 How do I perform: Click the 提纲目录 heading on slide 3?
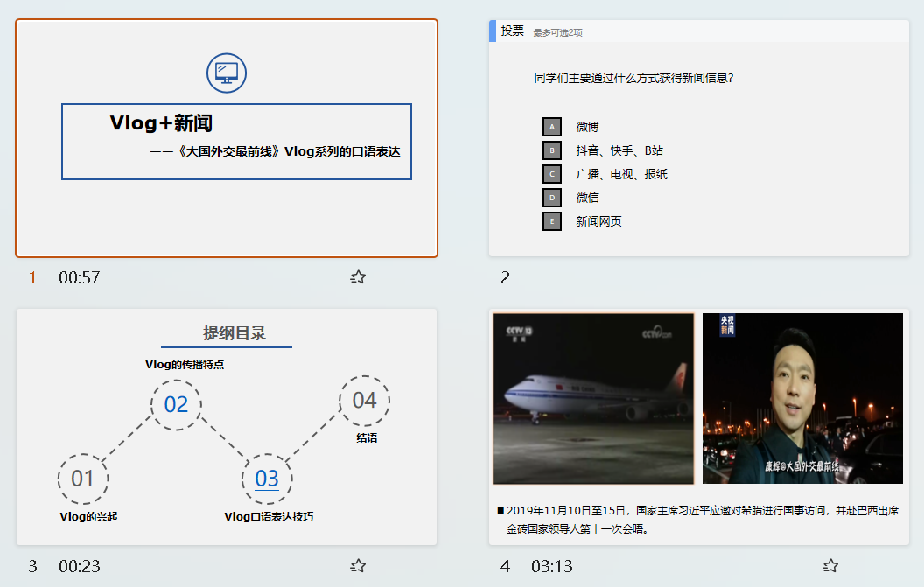234,333
